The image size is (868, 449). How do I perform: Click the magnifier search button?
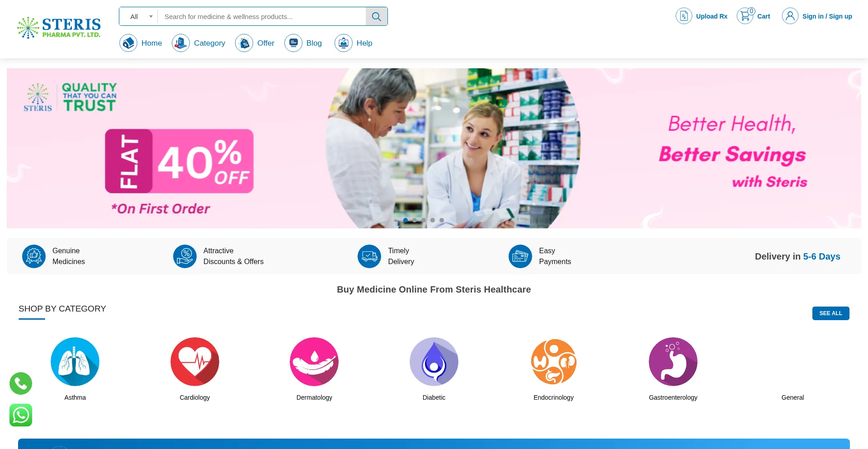click(x=376, y=17)
